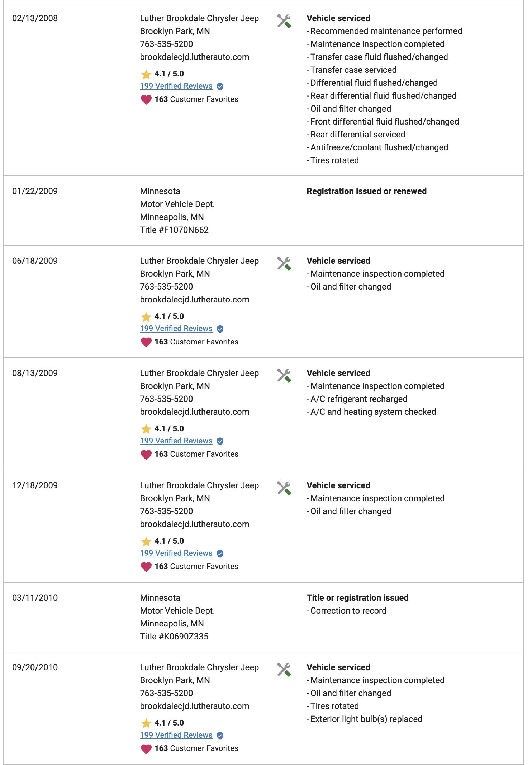Click Title #K0690Z335 text
The image size is (532, 765).
coord(174,637)
